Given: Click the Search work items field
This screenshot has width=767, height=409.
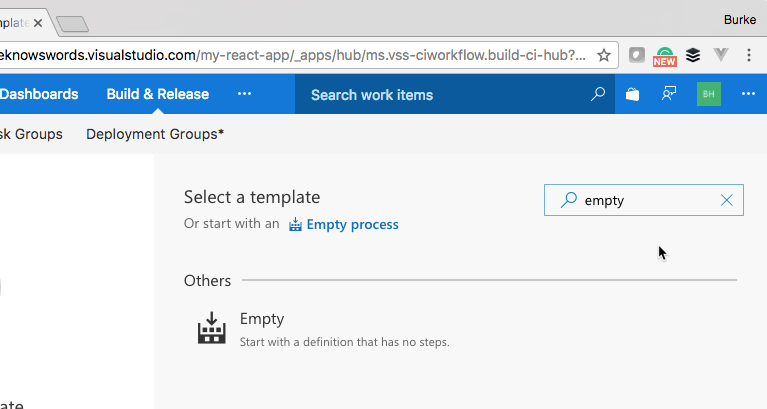Looking at the screenshot, I should tap(440, 95).
